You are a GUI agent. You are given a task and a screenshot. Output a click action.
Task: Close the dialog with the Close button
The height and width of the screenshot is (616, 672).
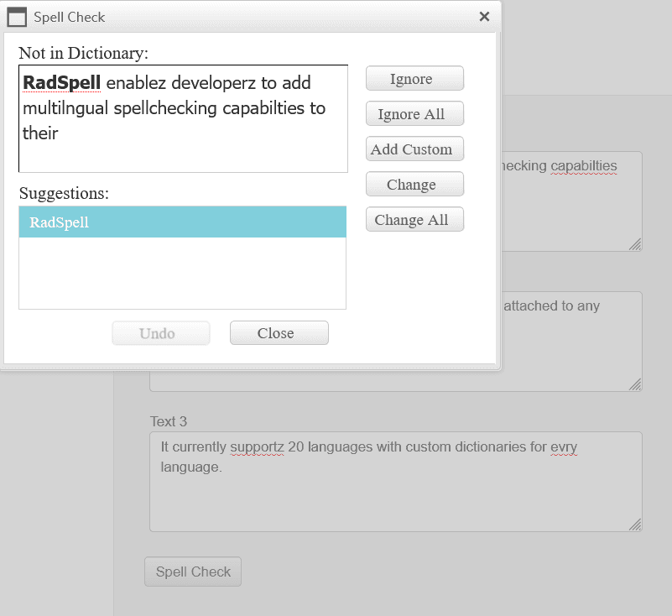tap(279, 333)
